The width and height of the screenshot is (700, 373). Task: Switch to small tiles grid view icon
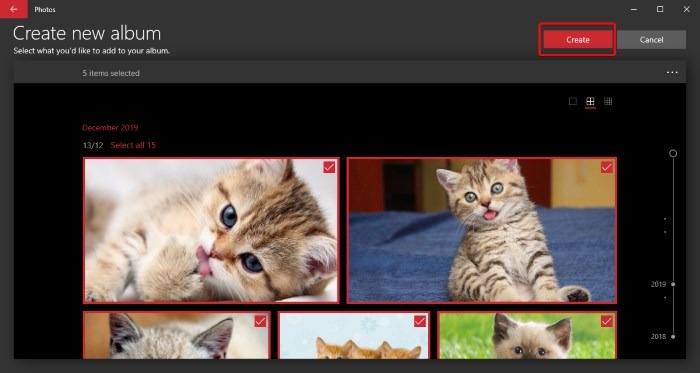608,102
